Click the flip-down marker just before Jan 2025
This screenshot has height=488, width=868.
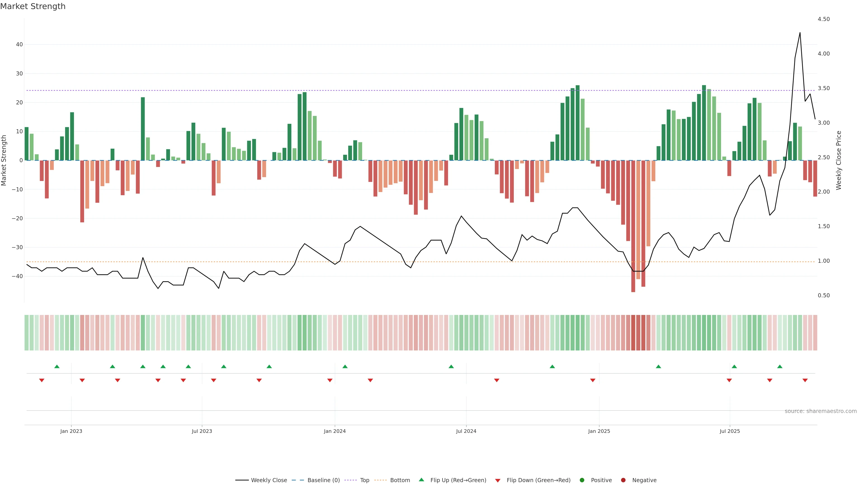point(593,380)
